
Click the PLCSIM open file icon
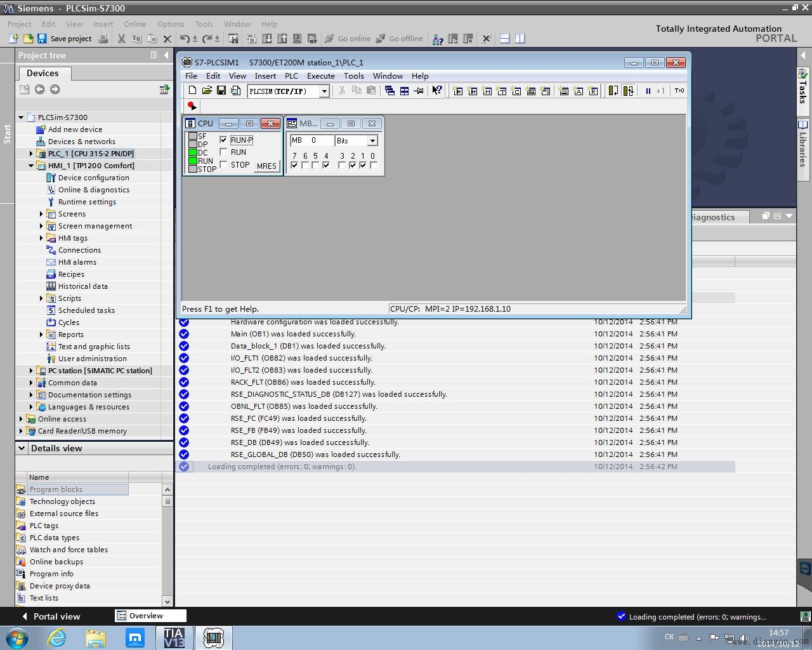[207, 91]
